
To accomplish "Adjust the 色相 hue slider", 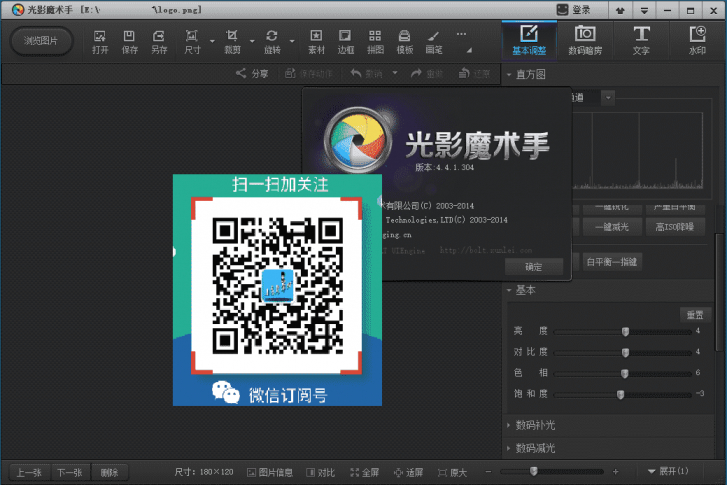I will pyautogui.click(x=624, y=373).
